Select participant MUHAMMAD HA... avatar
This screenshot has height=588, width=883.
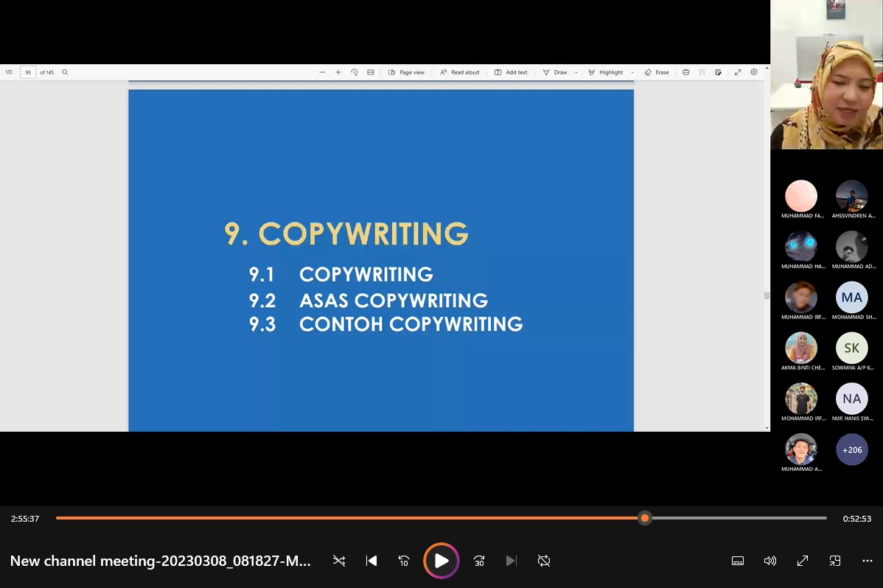tap(800, 247)
